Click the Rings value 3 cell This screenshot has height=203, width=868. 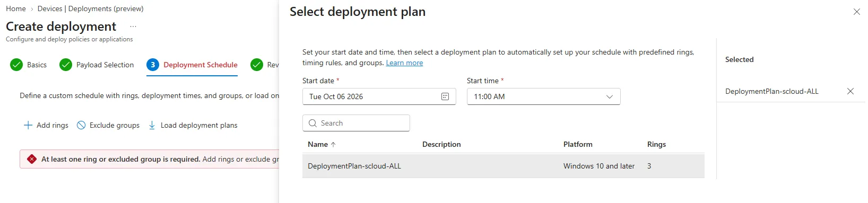(x=649, y=166)
